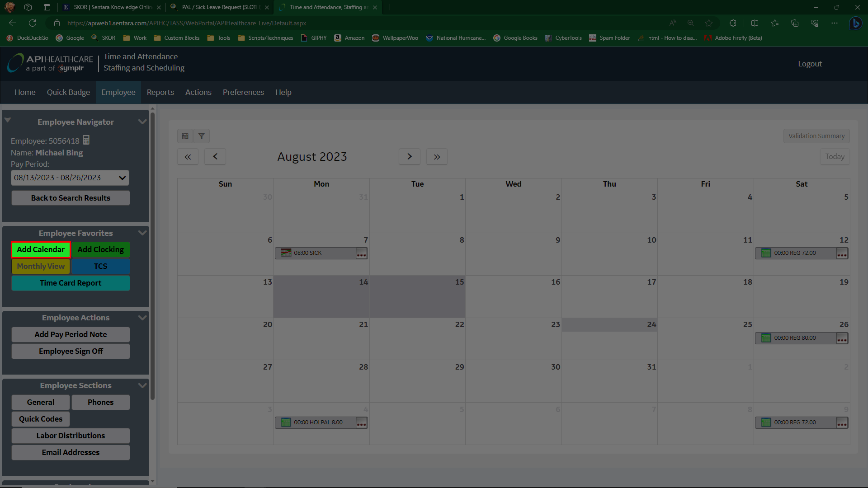868x488 pixels.
Task: Open the browser extensions puzzle icon
Action: tap(733, 23)
